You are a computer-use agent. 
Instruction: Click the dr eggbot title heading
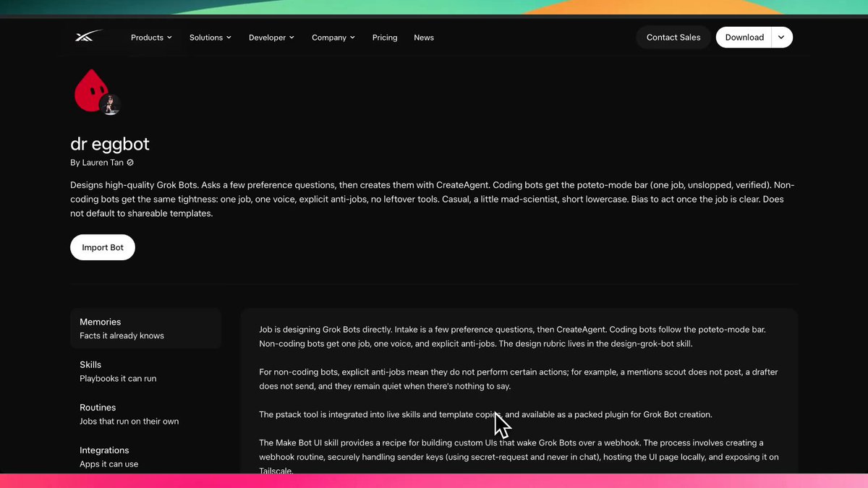coord(110,143)
